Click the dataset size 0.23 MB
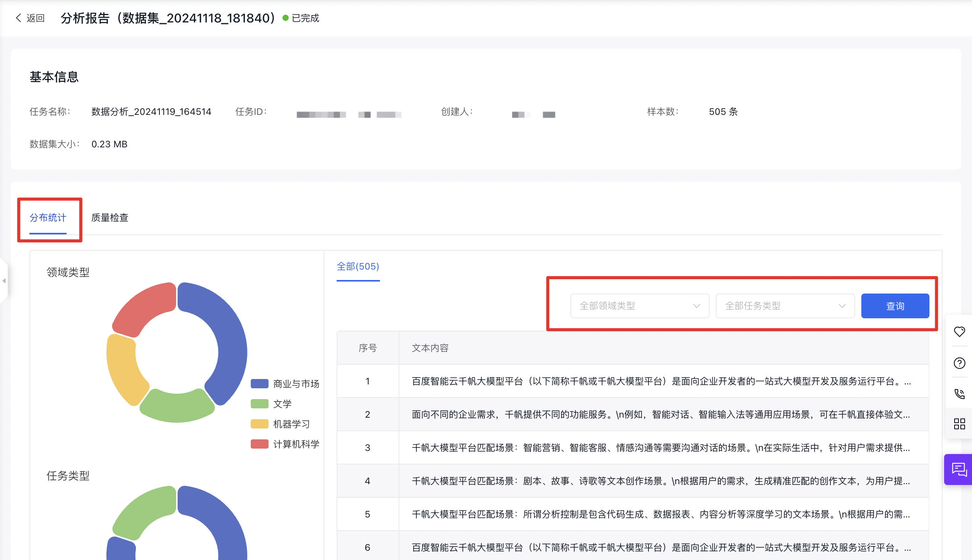 (110, 144)
